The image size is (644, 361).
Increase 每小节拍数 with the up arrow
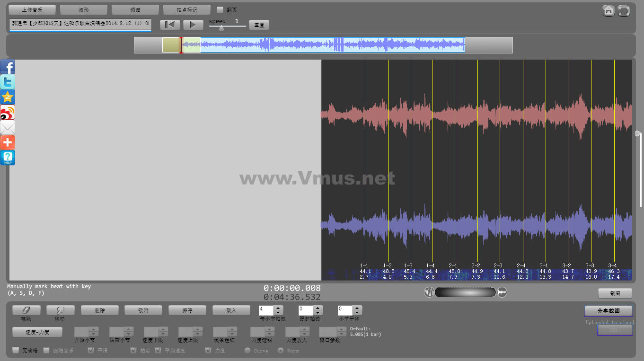pyautogui.click(x=278, y=308)
